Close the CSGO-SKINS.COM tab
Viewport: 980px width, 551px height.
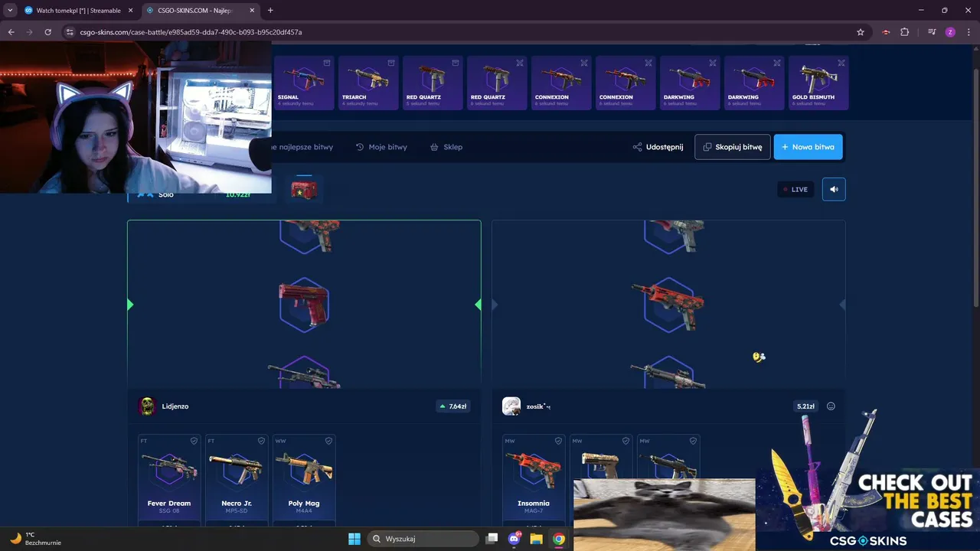252,11
